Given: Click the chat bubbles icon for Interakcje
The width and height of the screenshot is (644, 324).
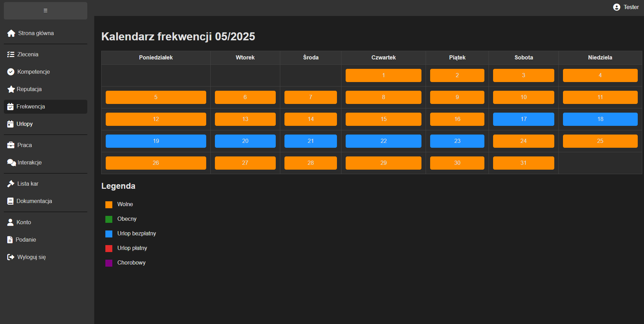Looking at the screenshot, I should [x=11, y=163].
